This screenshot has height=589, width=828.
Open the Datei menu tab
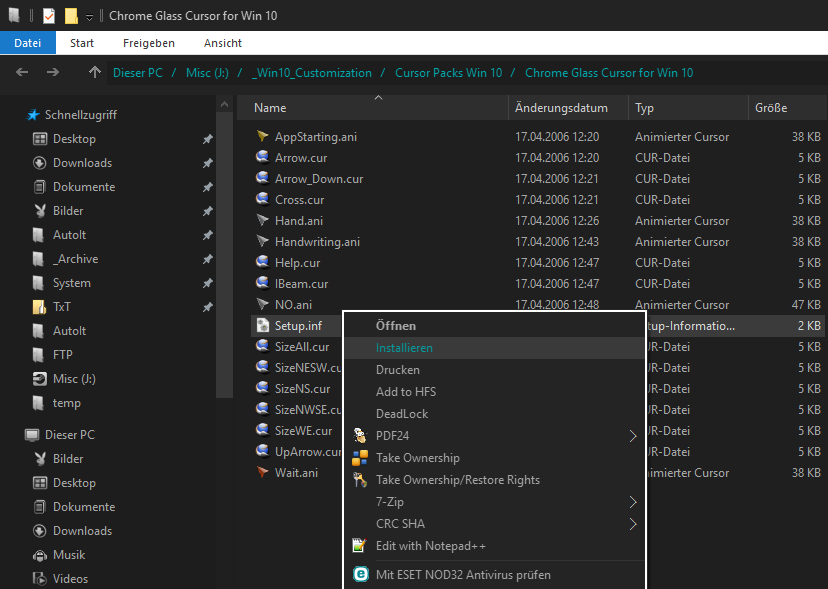point(28,43)
